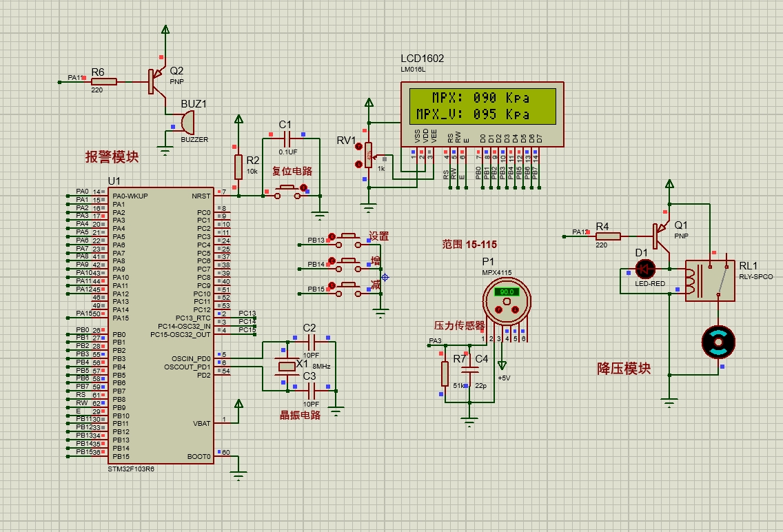Select the Q1 PNP transistor
783x532 pixels.
pyautogui.click(x=661, y=236)
